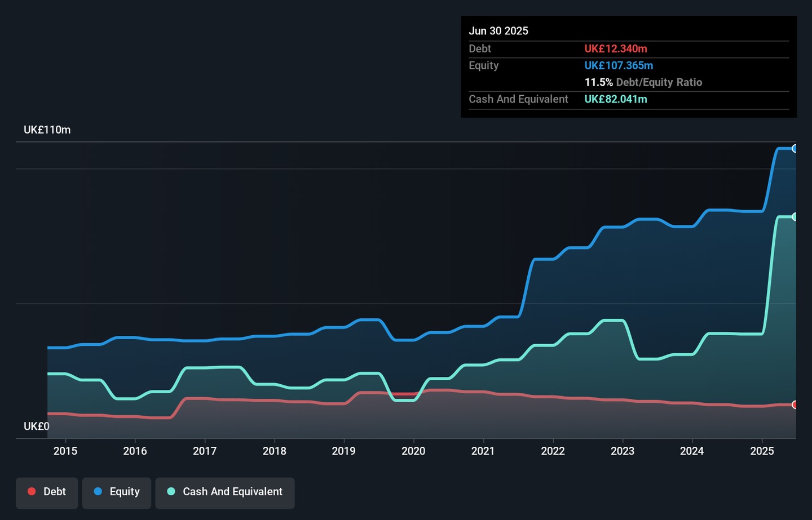812x520 pixels.
Task: Click the 2015 x-axis label
Action: pyautogui.click(x=65, y=451)
